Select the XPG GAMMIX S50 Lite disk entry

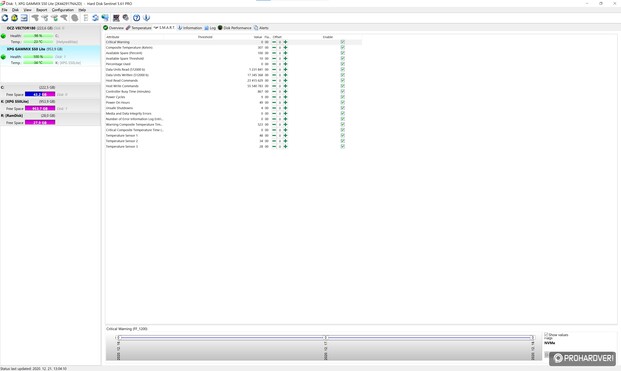[x=50, y=56]
